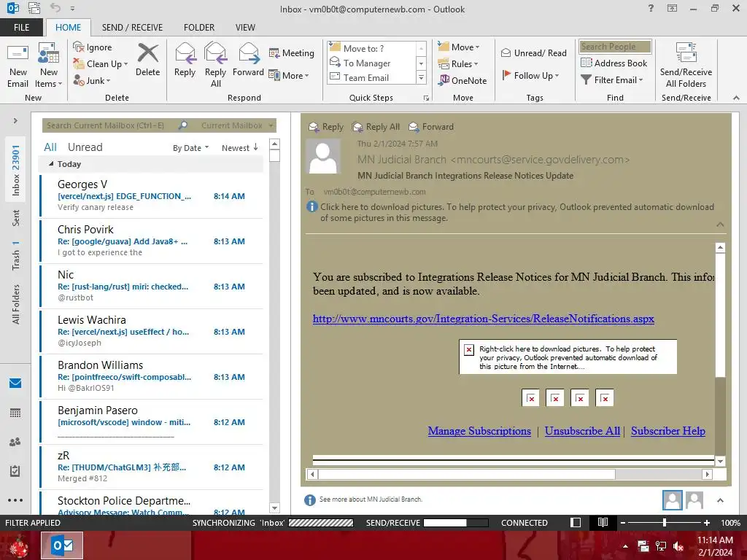Show All messages filter
This screenshot has height=560, width=747.
click(50, 147)
